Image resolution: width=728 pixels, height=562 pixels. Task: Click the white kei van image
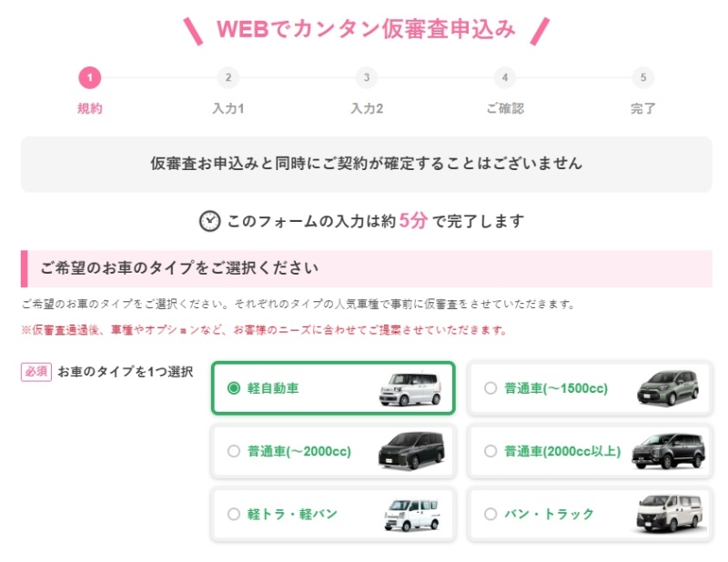point(410,514)
